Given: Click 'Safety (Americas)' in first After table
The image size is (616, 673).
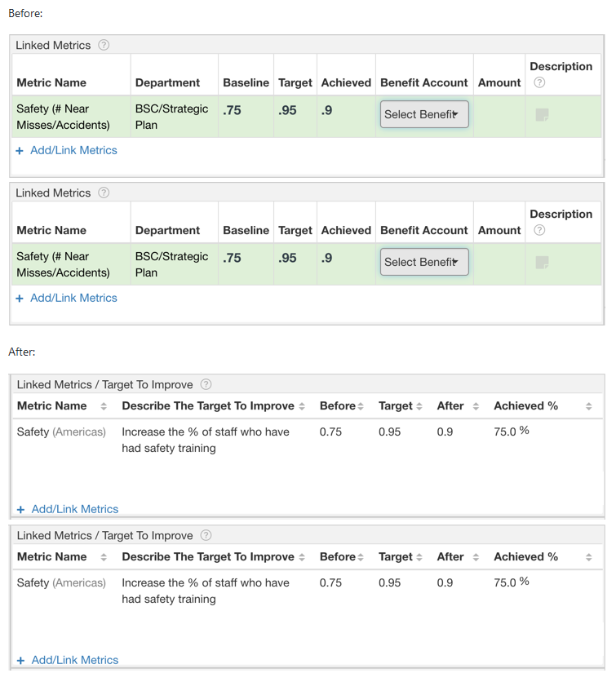Looking at the screenshot, I should (x=61, y=432).
